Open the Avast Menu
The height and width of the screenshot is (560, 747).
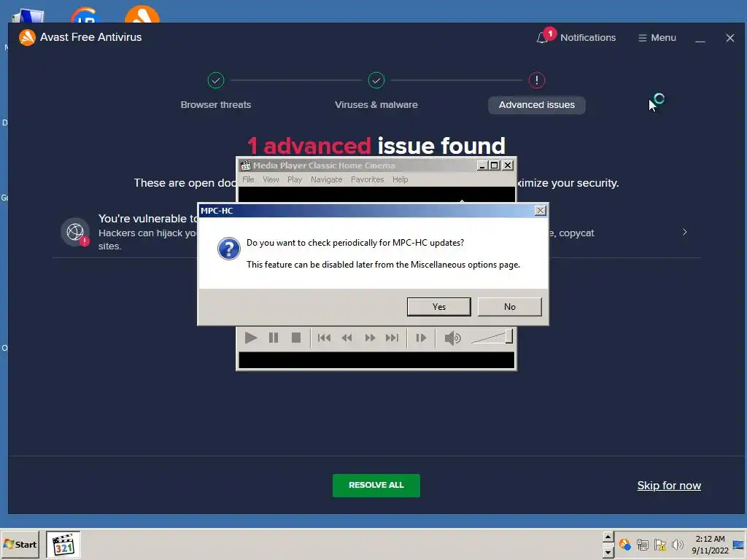tap(657, 38)
